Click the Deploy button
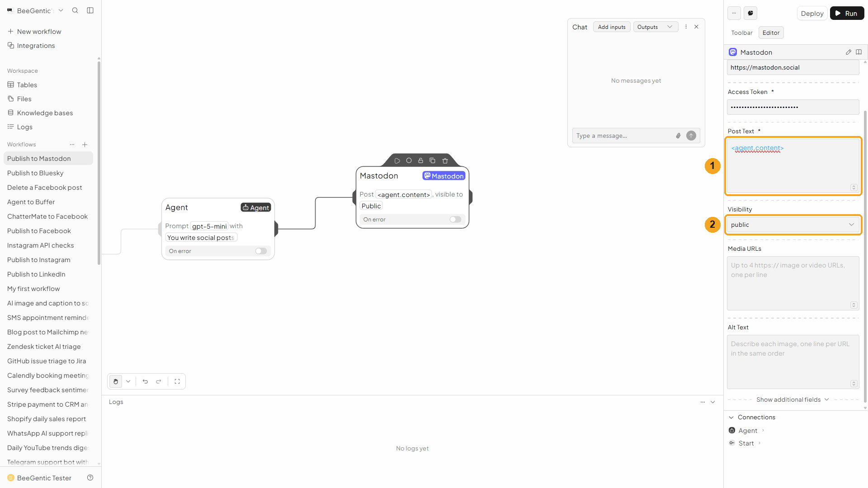The image size is (868, 488). pyautogui.click(x=812, y=14)
